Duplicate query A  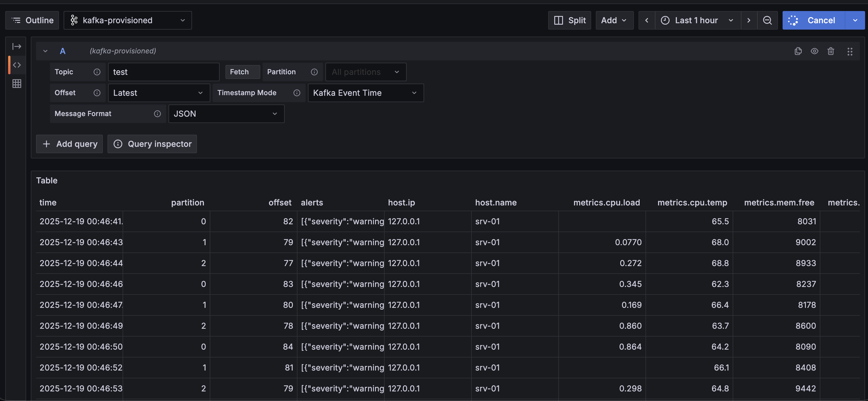[798, 51]
